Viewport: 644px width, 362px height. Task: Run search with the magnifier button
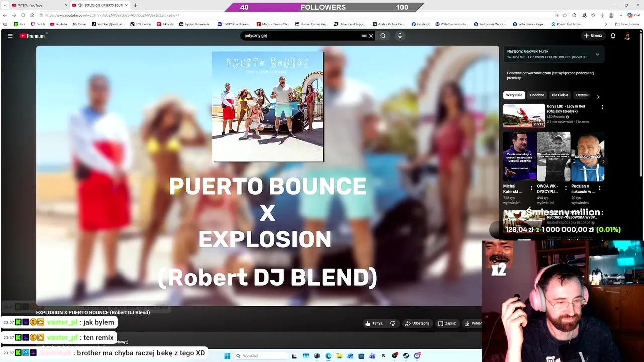383,36
